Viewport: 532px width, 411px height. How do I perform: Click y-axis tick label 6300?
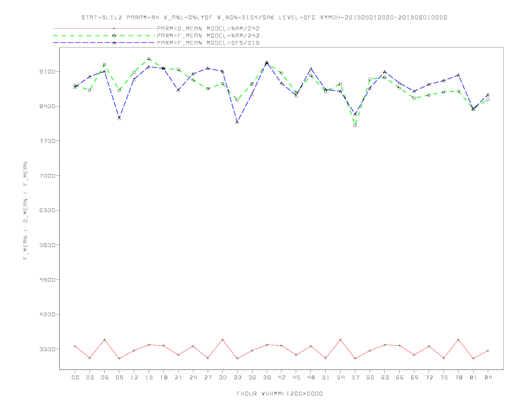48,210
